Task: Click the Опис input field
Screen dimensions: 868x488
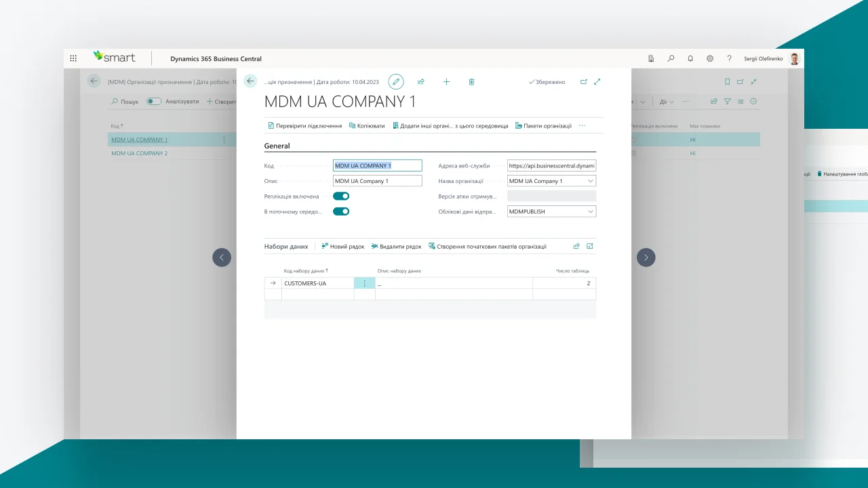Action: (377, 181)
